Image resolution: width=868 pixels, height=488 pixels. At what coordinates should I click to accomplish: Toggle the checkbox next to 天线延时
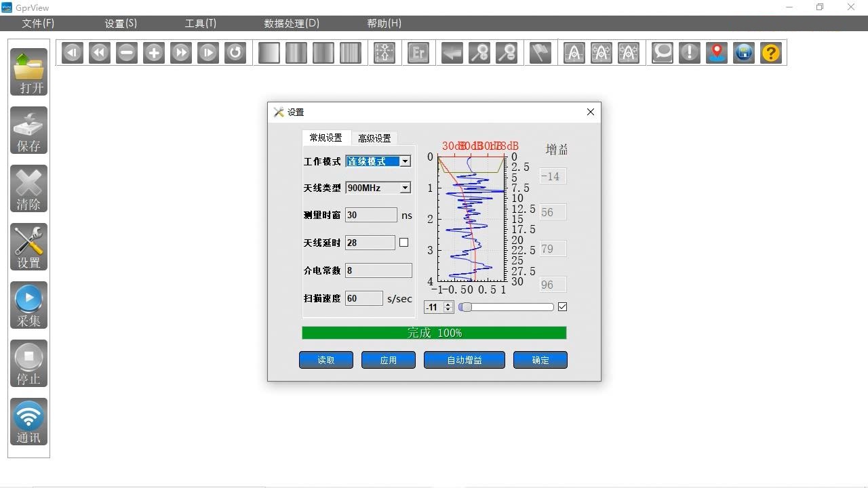click(x=403, y=243)
